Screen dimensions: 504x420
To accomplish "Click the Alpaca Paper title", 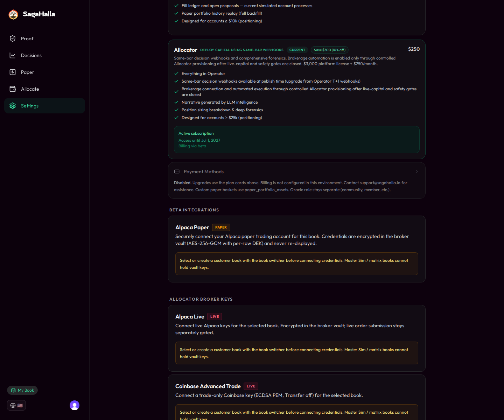I will 192,227.
